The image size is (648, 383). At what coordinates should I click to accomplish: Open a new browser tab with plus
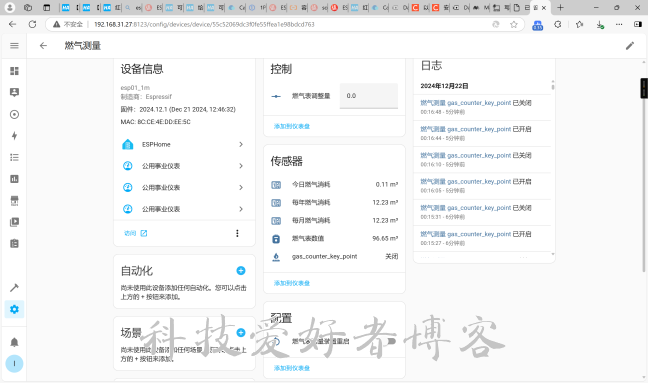click(x=560, y=7)
